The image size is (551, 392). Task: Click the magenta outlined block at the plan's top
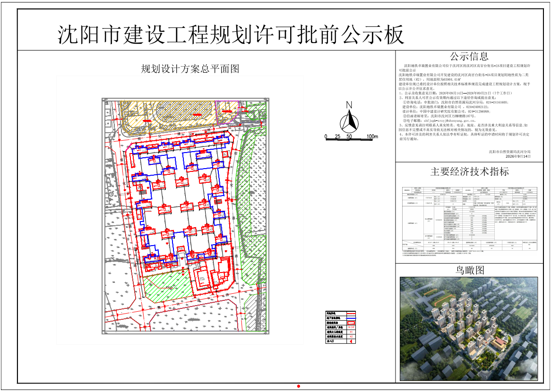[228, 112]
